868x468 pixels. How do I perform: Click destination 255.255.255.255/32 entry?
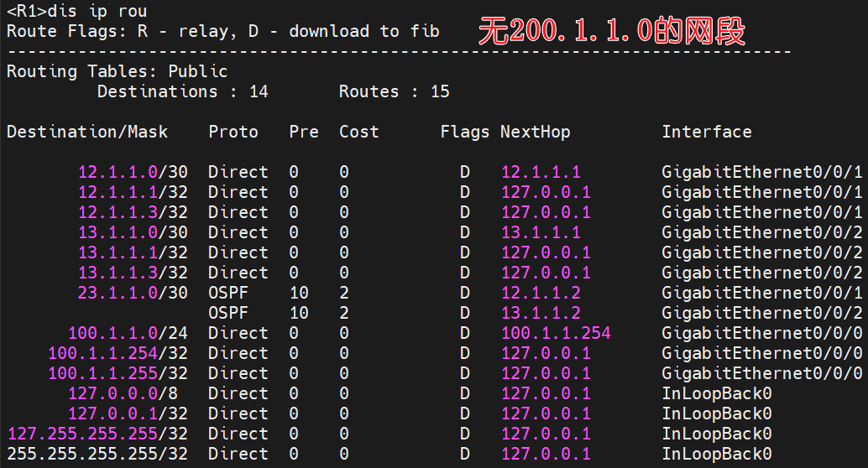(97, 454)
